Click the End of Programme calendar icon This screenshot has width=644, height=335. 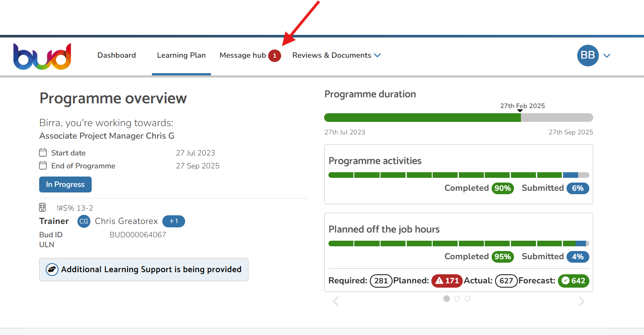pos(43,165)
